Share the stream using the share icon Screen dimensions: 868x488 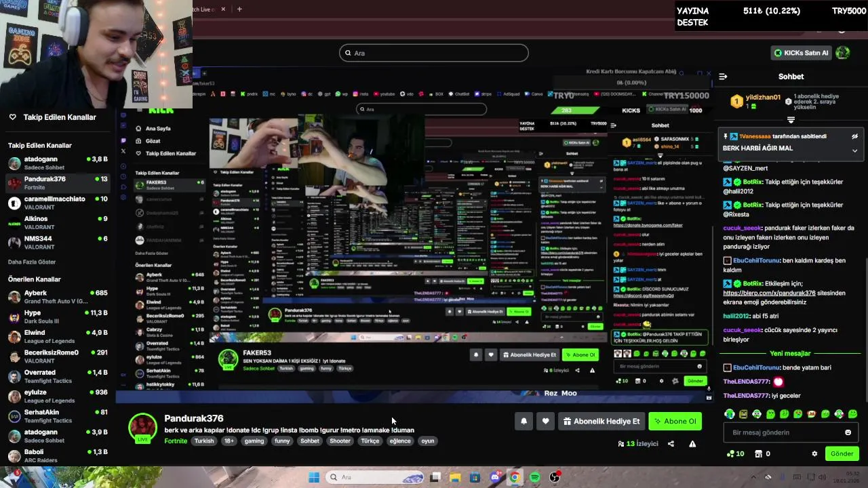[671, 444]
